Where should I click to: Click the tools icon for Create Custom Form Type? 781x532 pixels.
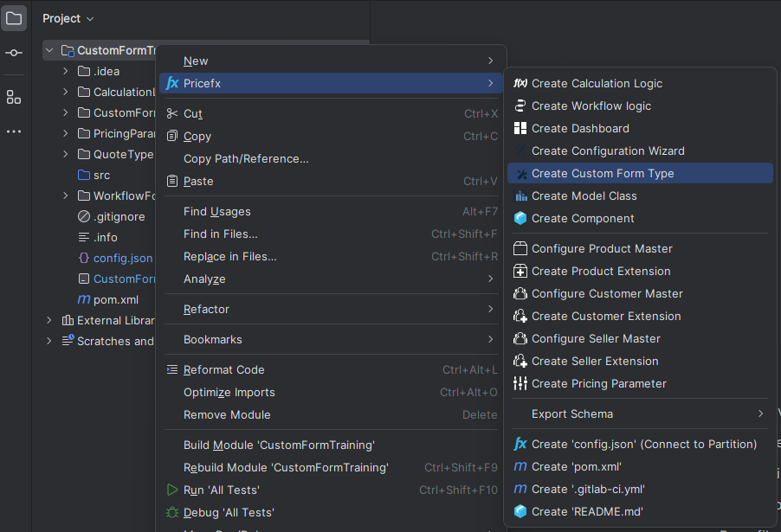coord(521,174)
